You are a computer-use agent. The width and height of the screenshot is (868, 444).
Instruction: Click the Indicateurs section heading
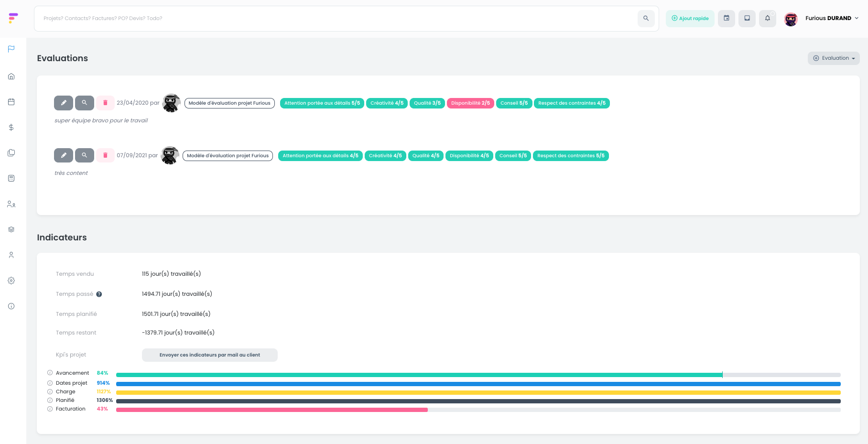click(x=62, y=238)
